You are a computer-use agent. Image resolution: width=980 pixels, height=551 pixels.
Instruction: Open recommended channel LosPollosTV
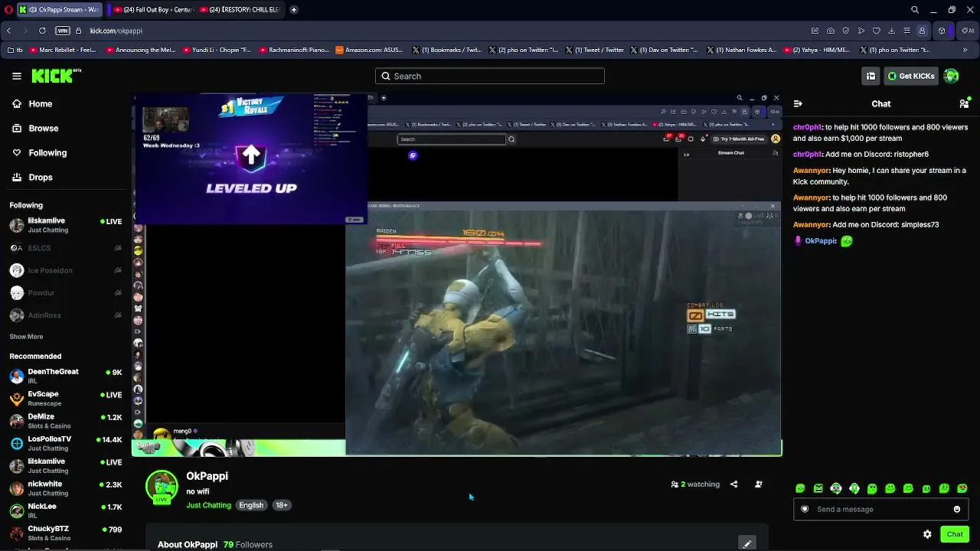[66, 443]
